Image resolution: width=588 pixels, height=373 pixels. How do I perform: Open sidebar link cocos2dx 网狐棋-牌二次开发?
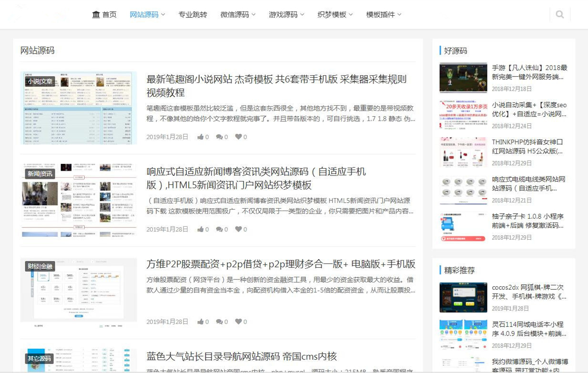tap(529, 292)
